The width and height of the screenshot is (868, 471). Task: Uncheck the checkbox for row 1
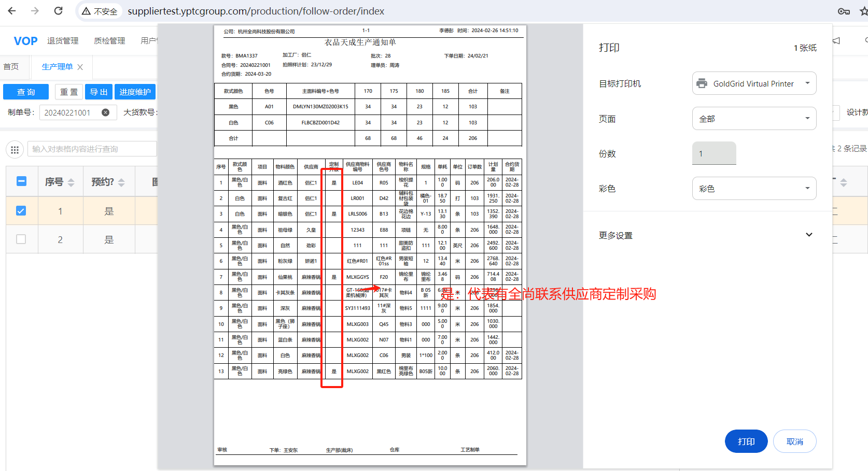tap(21, 211)
